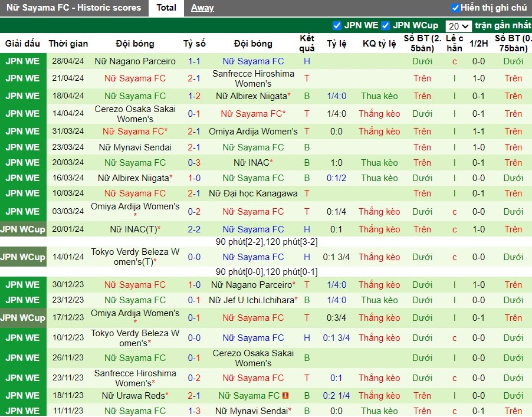Switch to the Total tab
Screen dimensions: 532x417
pos(166,8)
